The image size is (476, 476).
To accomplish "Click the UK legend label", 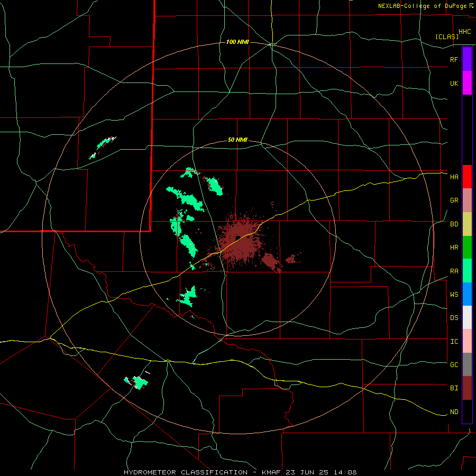I will pyautogui.click(x=454, y=84).
